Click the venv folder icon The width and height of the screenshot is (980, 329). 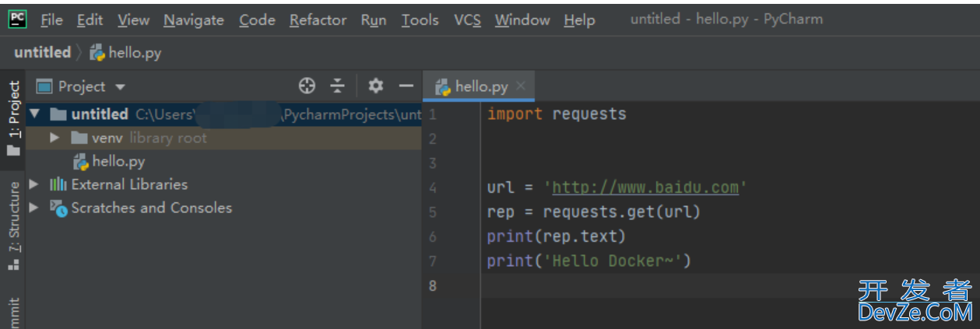coord(79,138)
